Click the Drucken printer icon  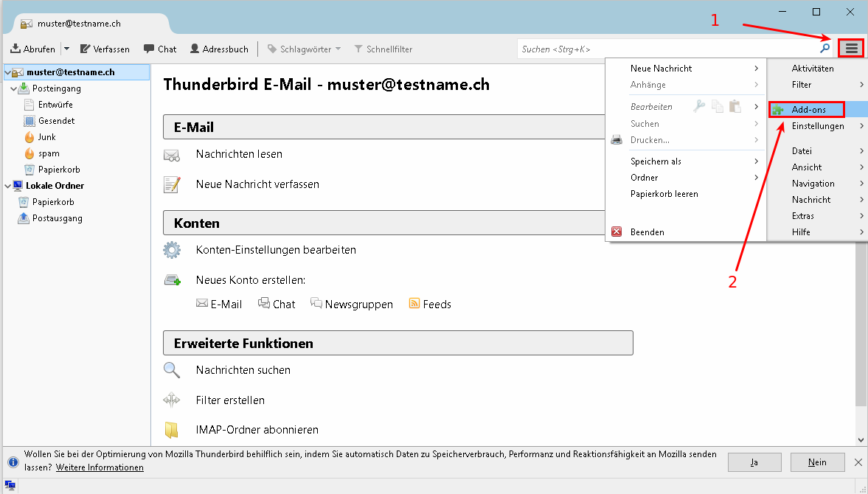tap(616, 140)
